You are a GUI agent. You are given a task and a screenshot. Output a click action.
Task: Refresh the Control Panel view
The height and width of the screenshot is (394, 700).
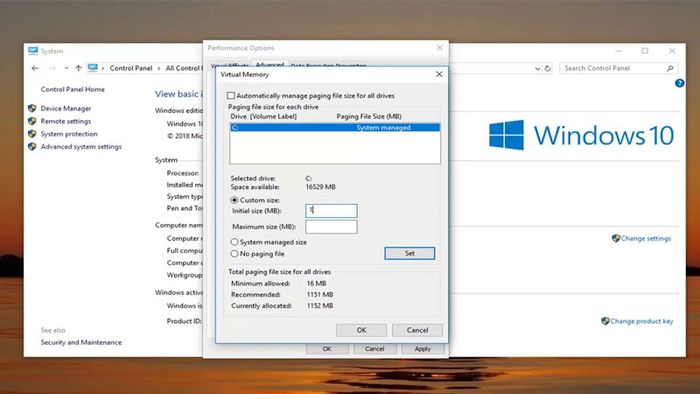[548, 68]
